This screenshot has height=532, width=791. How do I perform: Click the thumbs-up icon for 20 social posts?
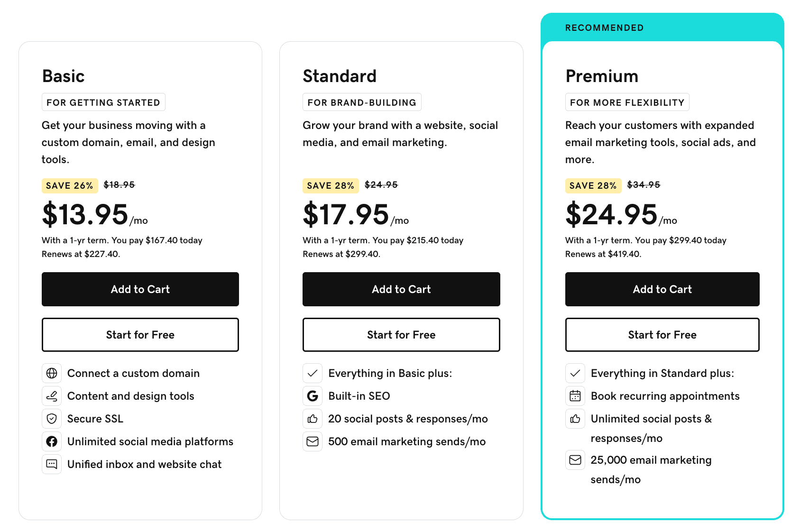click(313, 419)
